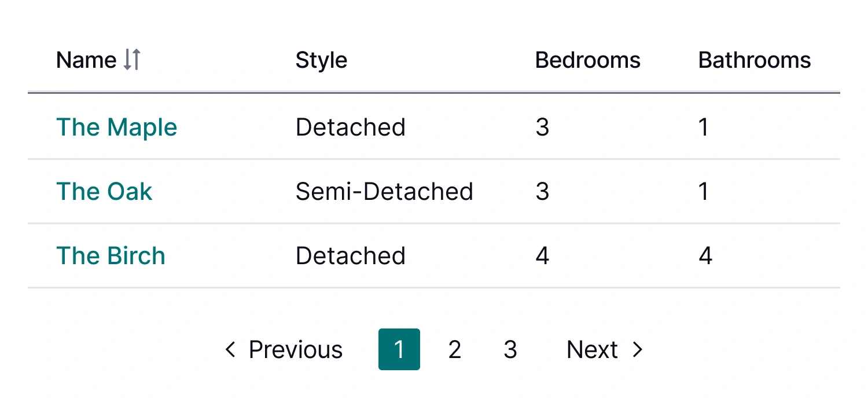Go to page 2 of results

tap(455, 349)
